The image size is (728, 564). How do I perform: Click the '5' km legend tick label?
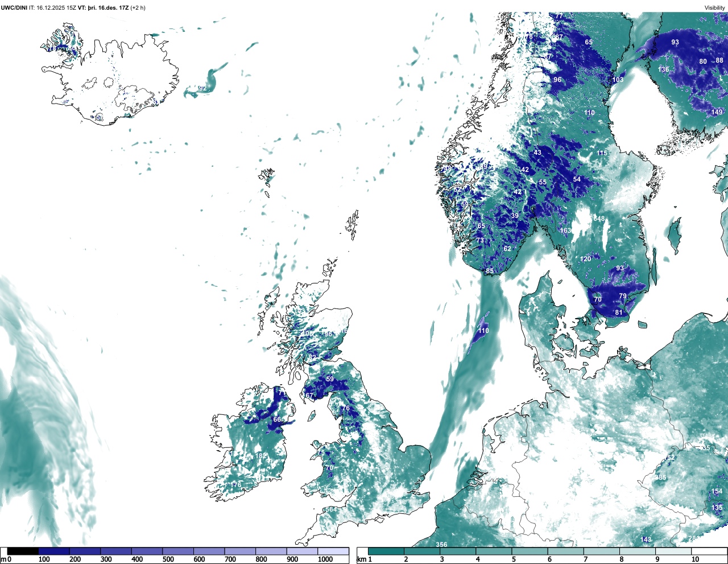point(514,559)
